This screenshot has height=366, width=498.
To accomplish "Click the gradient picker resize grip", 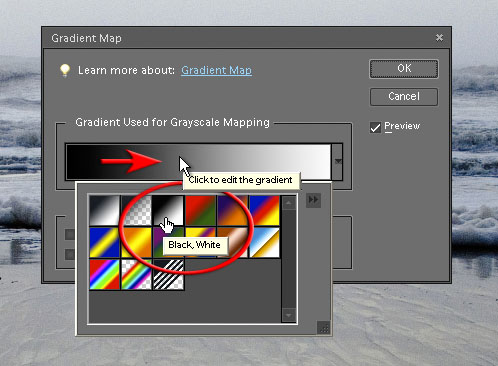I will click(324, 328).
